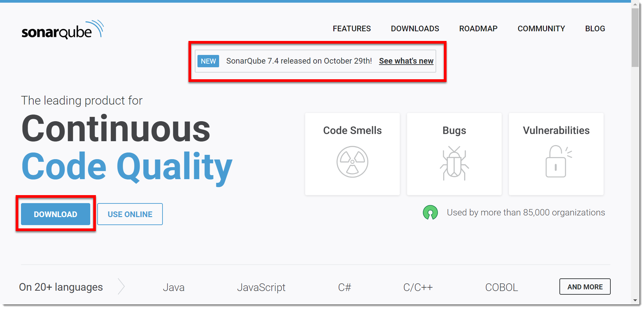
Task: Select the Java language link
Action: (173, 287)
